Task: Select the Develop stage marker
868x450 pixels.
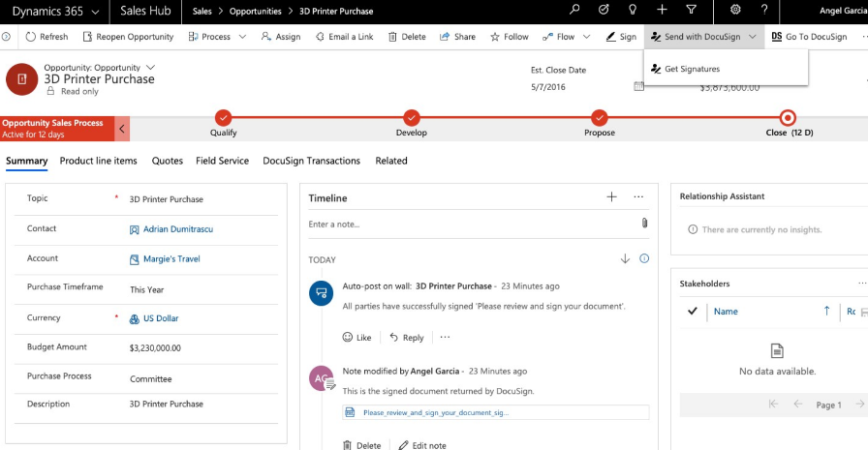Action: pos(412,118)
